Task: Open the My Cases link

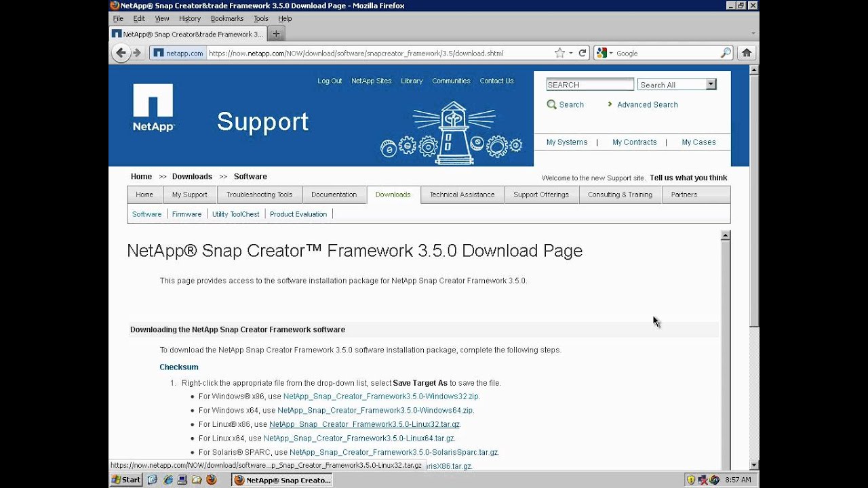Action: pyautogui.click(x=698, y=142)
